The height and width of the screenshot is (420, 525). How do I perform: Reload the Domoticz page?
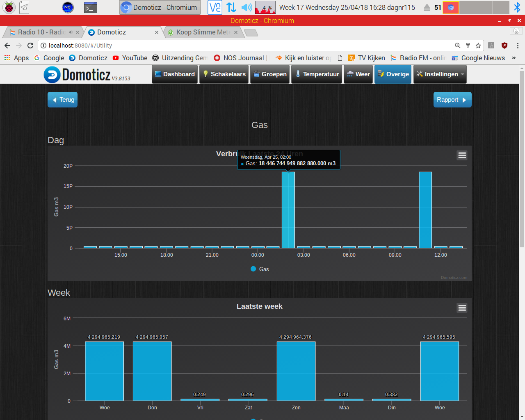point(30,46)
